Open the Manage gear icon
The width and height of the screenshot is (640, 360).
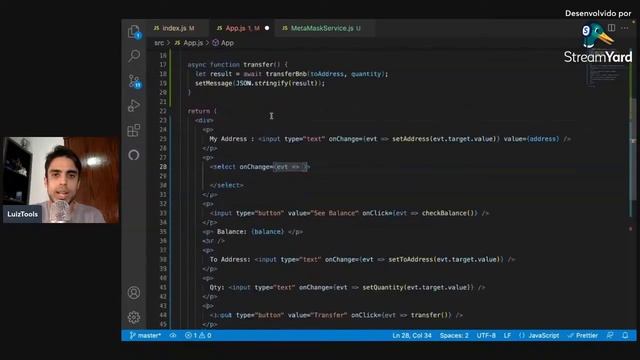point(134,317)
